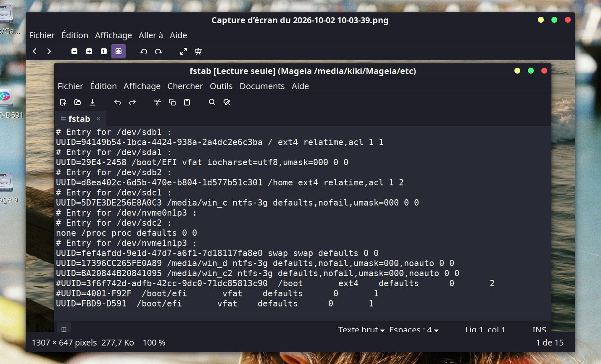Open Édition menu of the image viewer
This screenshot has width=601, height=364.
coord(75,35)
